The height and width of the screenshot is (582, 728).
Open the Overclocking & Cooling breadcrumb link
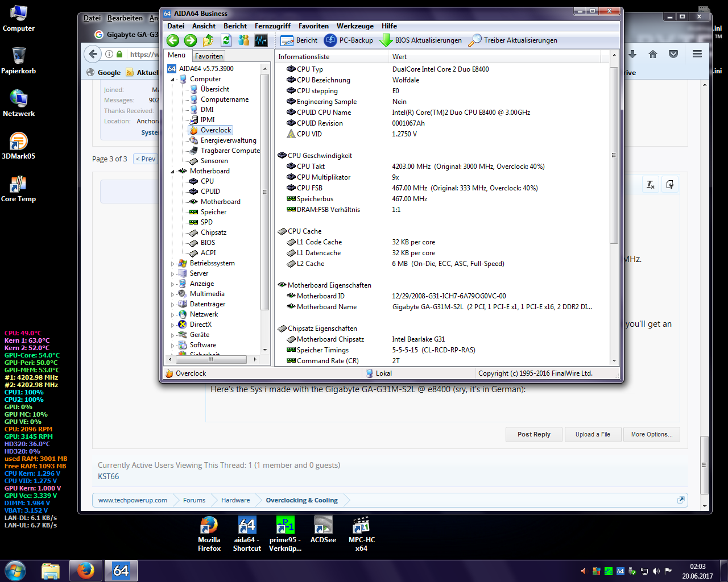pyautogui.click(x=301, y=500)
